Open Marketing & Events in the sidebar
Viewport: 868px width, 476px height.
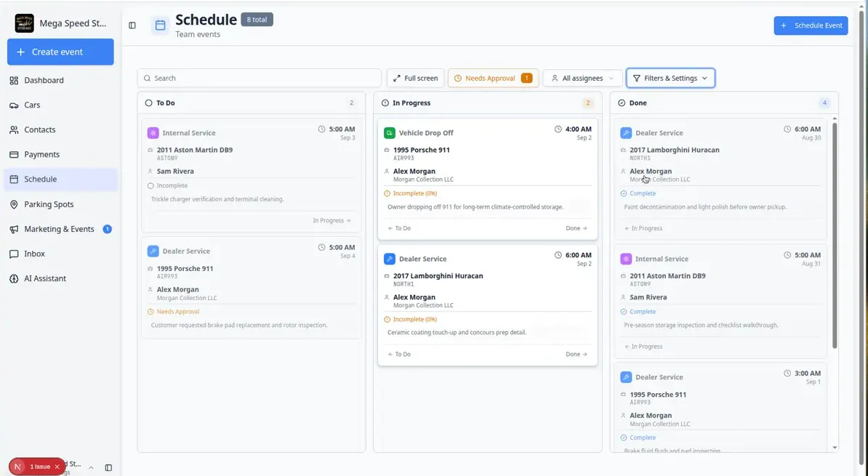[x=60, y=229]
